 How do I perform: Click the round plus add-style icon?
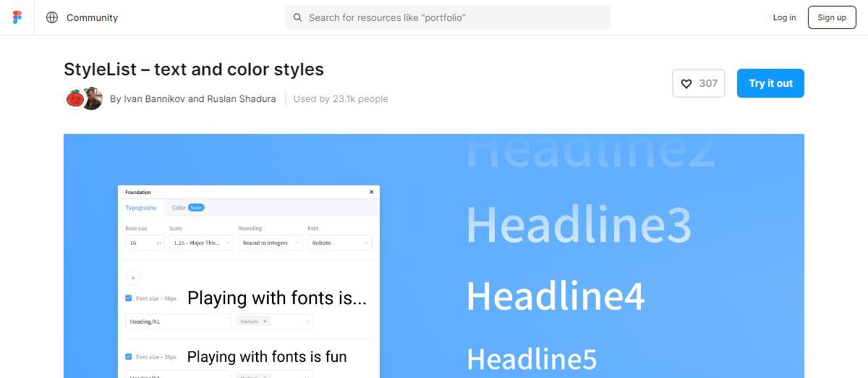click(x=133, y=278)
